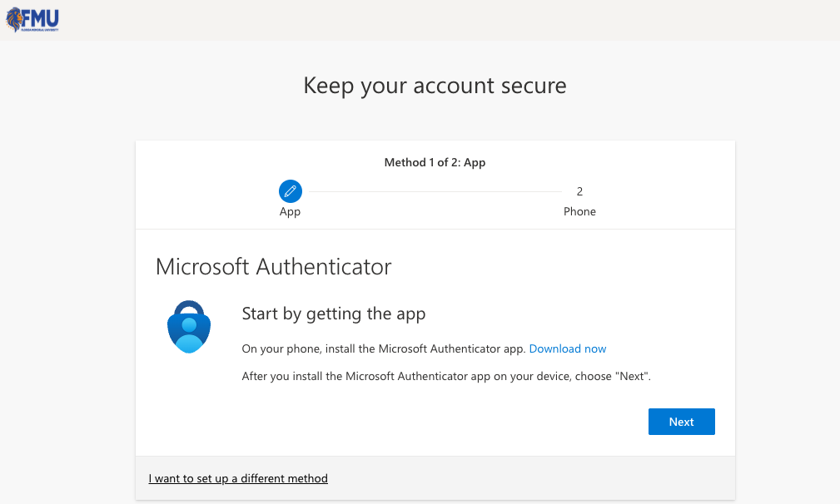Click the After you install instruction text
The image size is (840, 504).
click(x=446, y=376)
